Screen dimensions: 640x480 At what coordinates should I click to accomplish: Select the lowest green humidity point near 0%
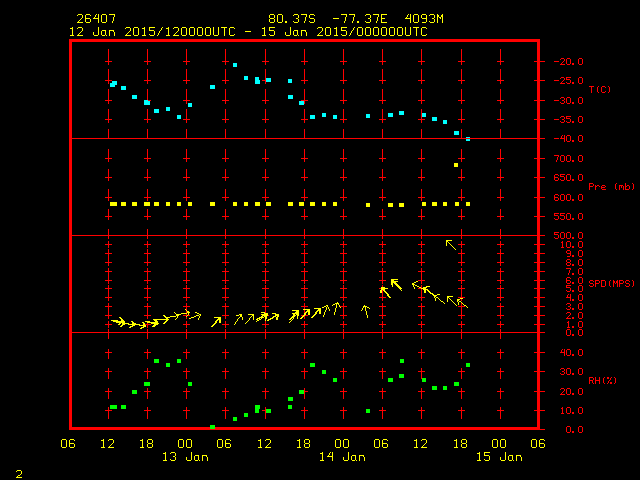[212, 427]
